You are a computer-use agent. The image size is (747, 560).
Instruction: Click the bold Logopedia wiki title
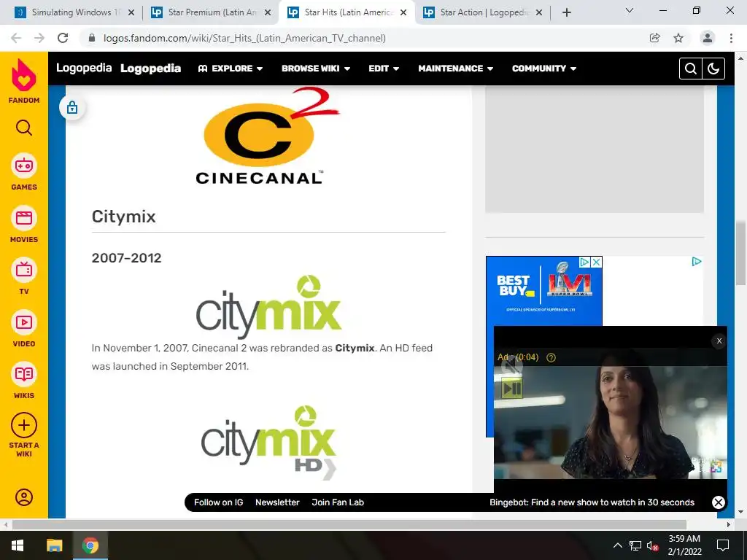(x=150, y=69)
